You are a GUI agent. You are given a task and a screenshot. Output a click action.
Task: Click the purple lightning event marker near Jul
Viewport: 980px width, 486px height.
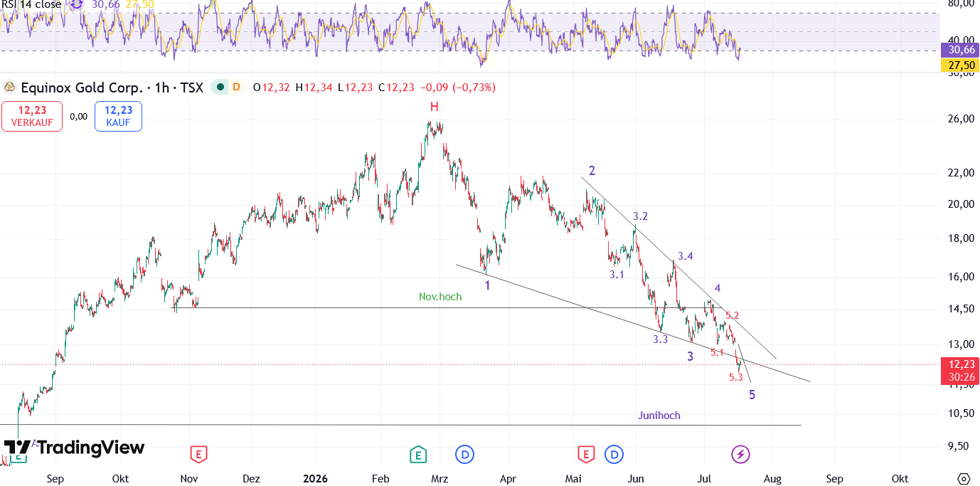741,454
